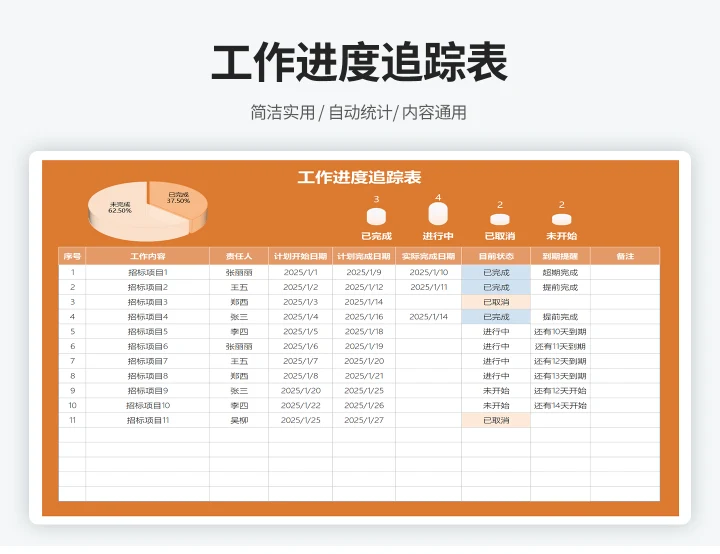Select 李四 in the 招标项目5 row

(x=239, y=331)
